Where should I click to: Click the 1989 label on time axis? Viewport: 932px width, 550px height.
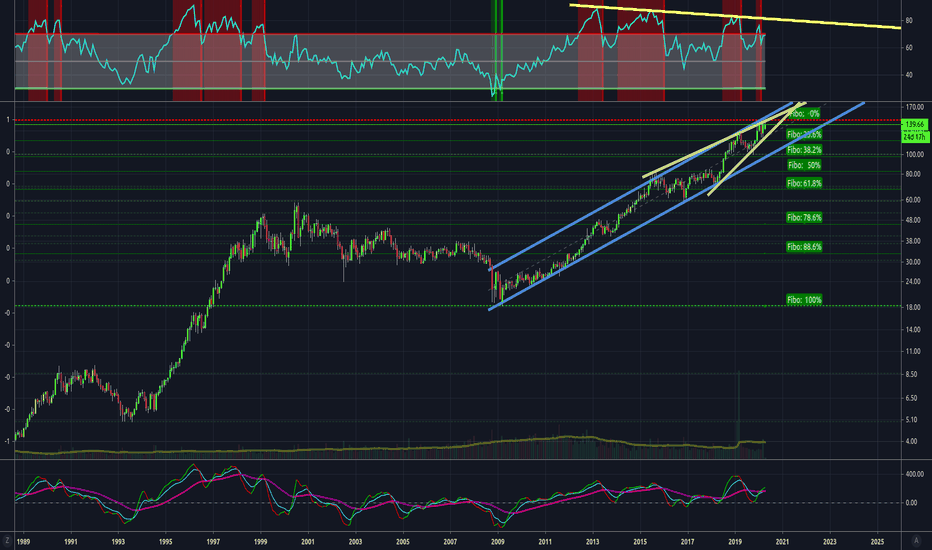(23, 542)
